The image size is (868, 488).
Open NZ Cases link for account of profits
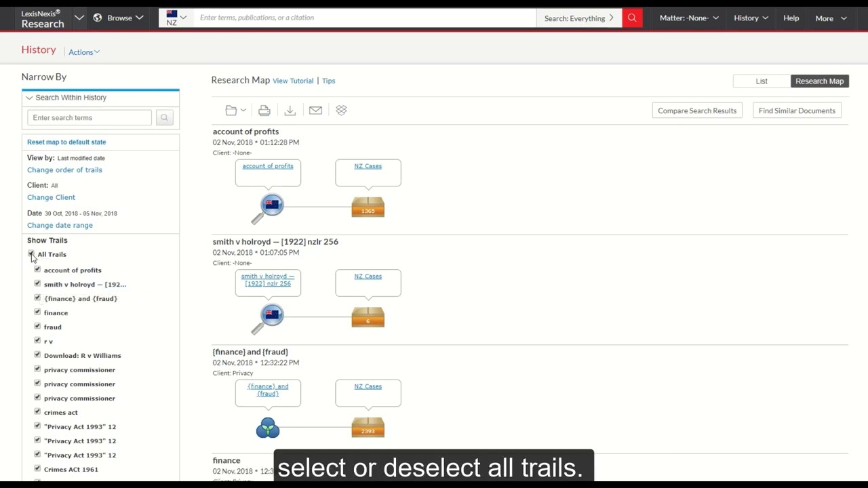pos(368,166)
